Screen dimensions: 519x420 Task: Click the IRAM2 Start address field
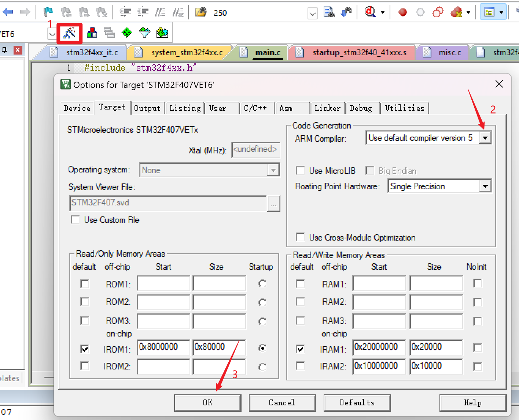pos(379,366)
